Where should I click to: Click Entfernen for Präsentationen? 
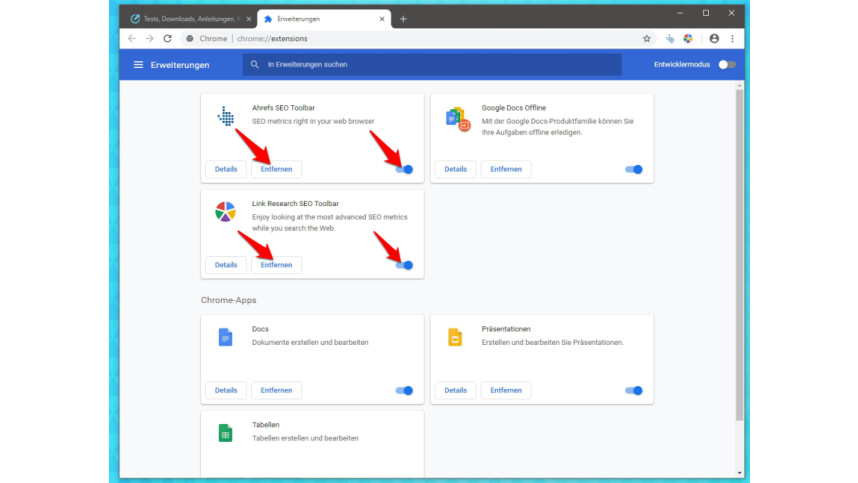pos(506,390)
